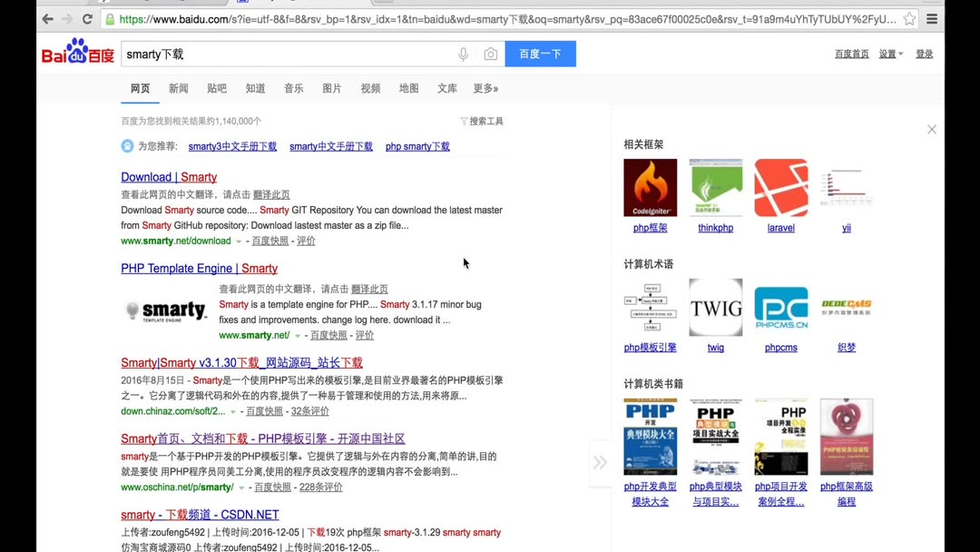The height and width of the screenshot is (552, 980).
Task: Open the Chrome menu via hamburger icon
Action: pyautogui.click(x=933, y=18)
